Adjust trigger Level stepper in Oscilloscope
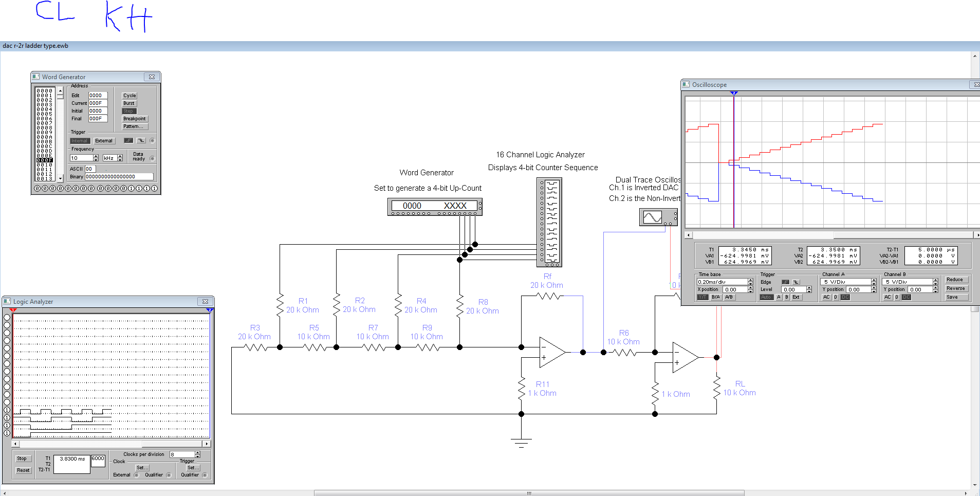 809,289
